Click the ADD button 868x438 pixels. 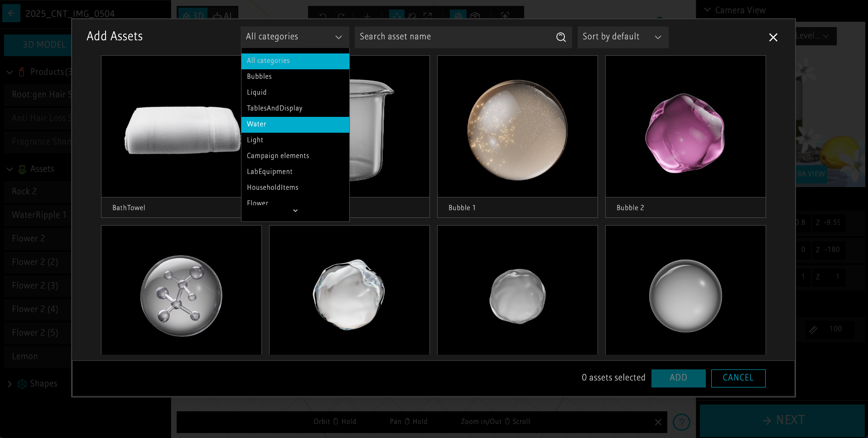[678, 378]
